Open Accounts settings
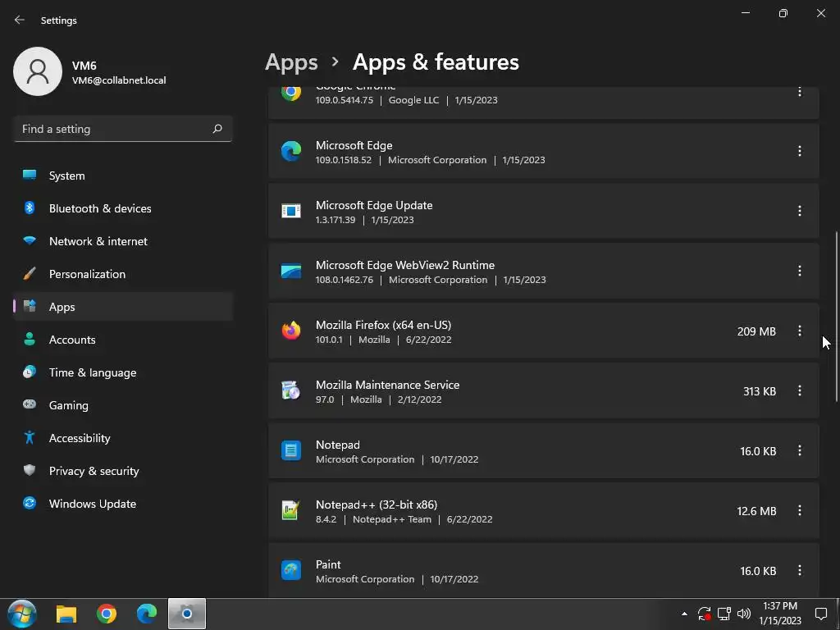840x630 pixels. click(123, 340)
